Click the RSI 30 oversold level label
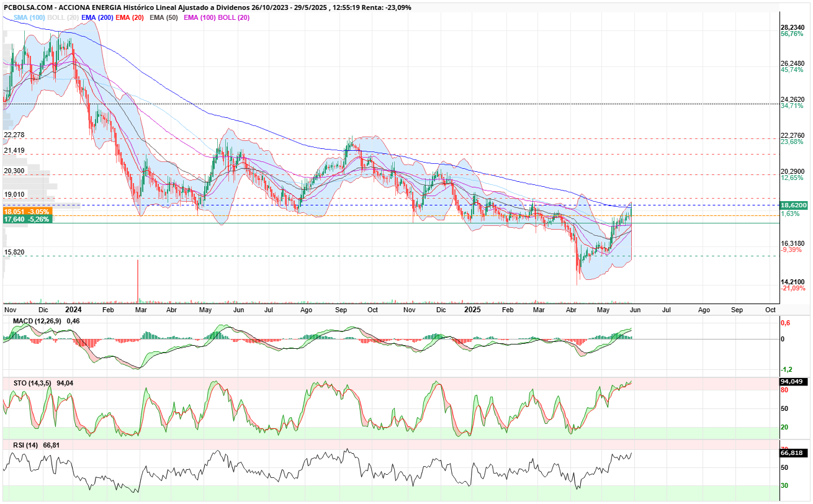Viewport: 813px width, 504px height. (784, 485)
